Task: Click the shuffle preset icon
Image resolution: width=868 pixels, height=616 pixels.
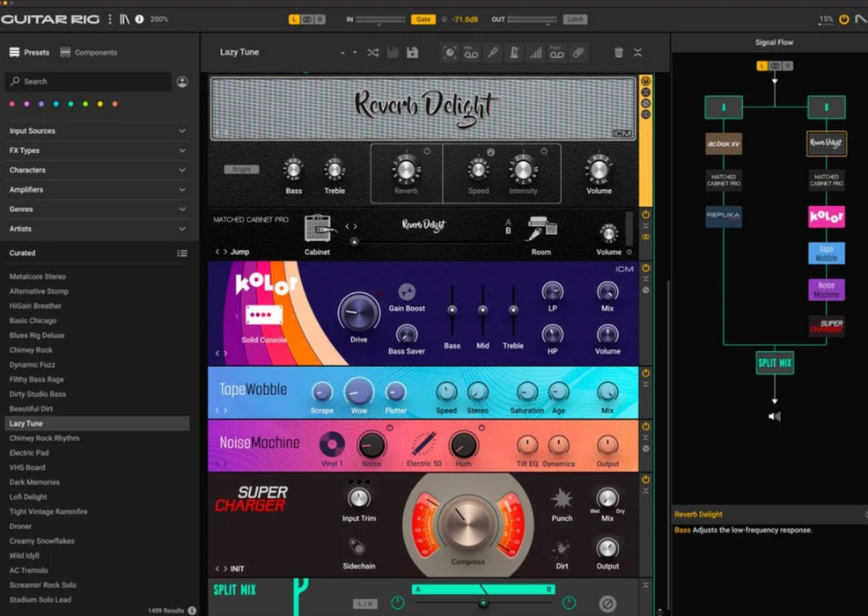Action: point(373,53)
